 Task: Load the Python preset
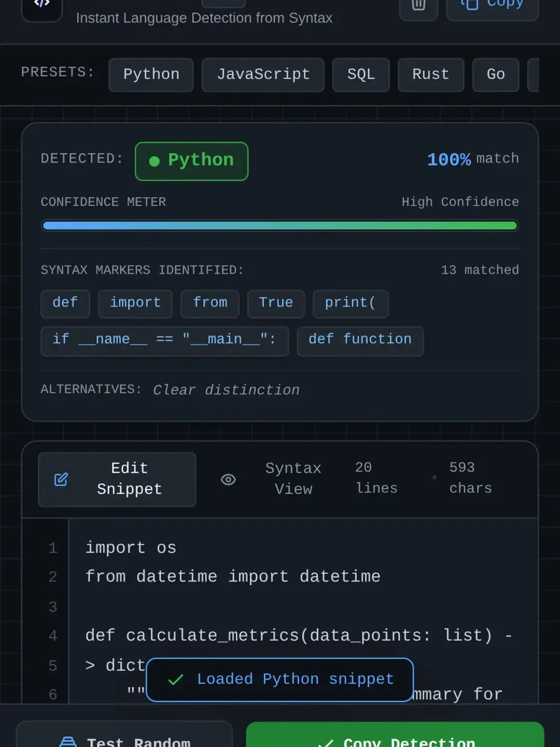click(151, 75)
